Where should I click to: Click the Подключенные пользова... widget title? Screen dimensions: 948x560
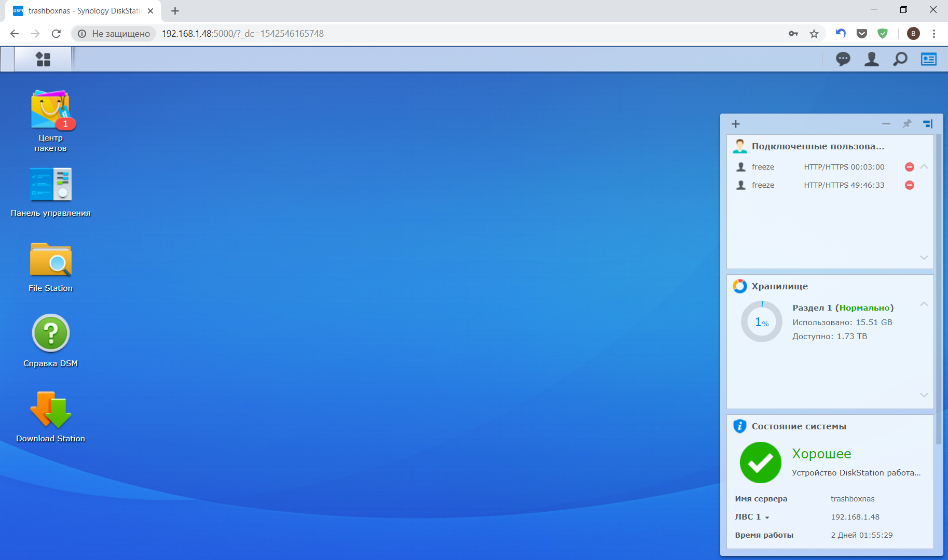pos(818,146)
